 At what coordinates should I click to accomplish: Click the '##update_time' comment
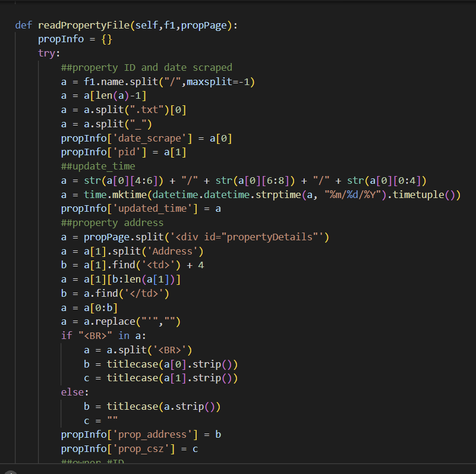tap(98, 166)
